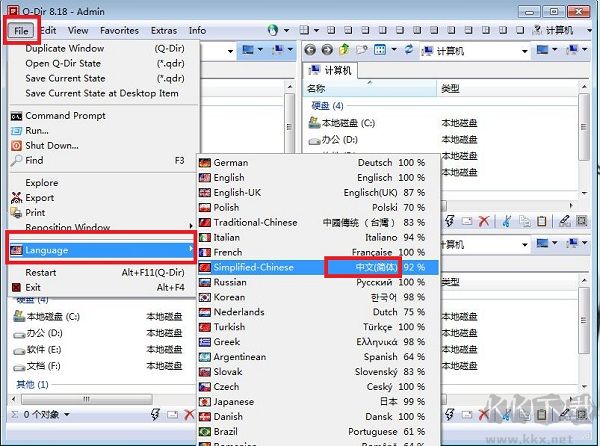The width and height of the screenshot is (600, 446).
Task: Open the top-right address bar dropdown
Action: [525, 51]
